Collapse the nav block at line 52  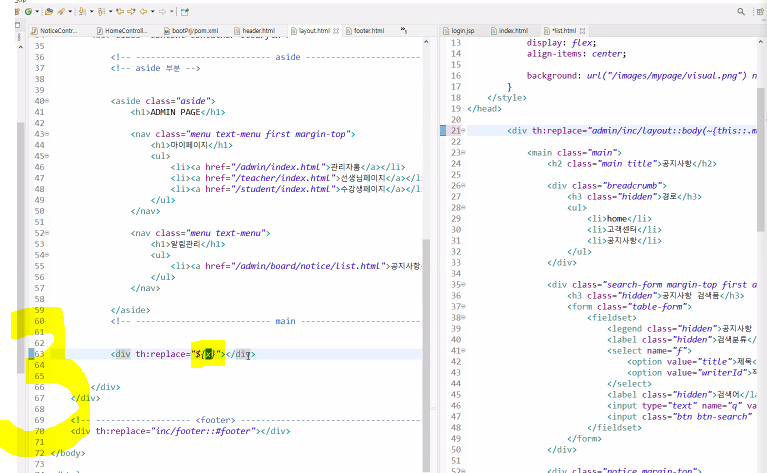(47, 233)
